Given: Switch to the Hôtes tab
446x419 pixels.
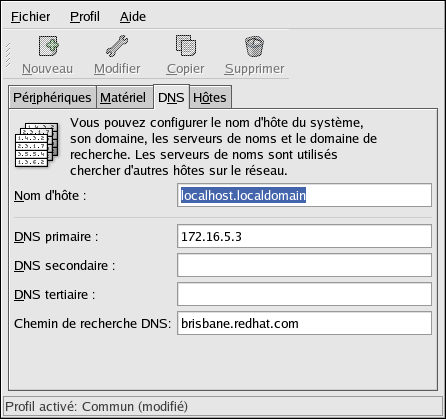Looking at the screenshot, I should pyautogui.click(x=210, y=97).
